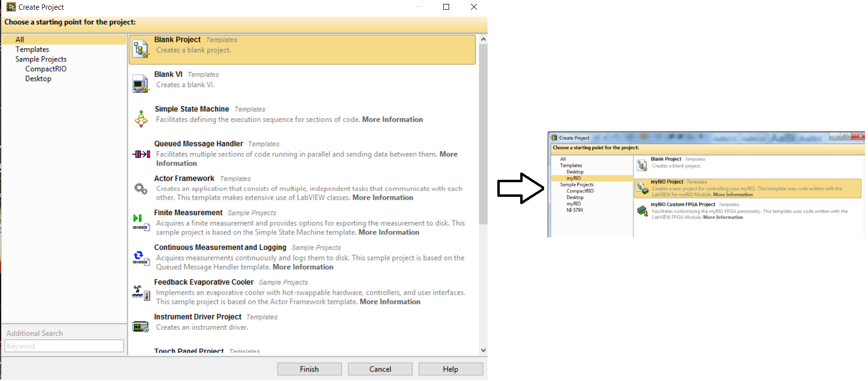
Task: Open More Information for Simple State Machine
Action: coord(393,119)
